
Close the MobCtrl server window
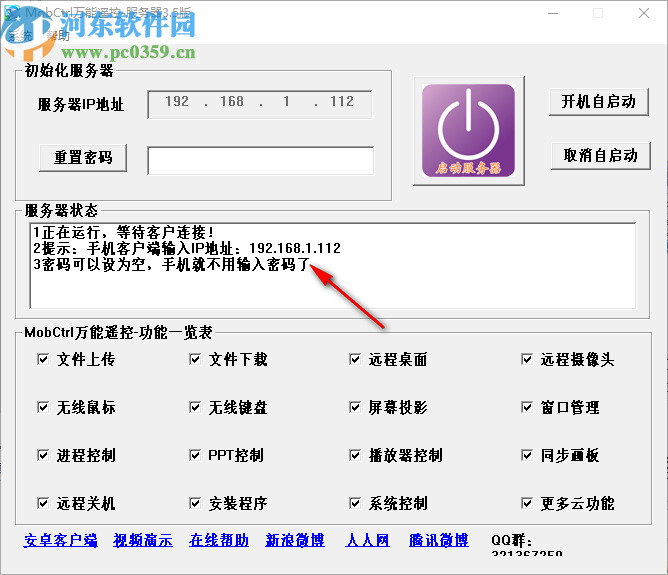point(644,13)
